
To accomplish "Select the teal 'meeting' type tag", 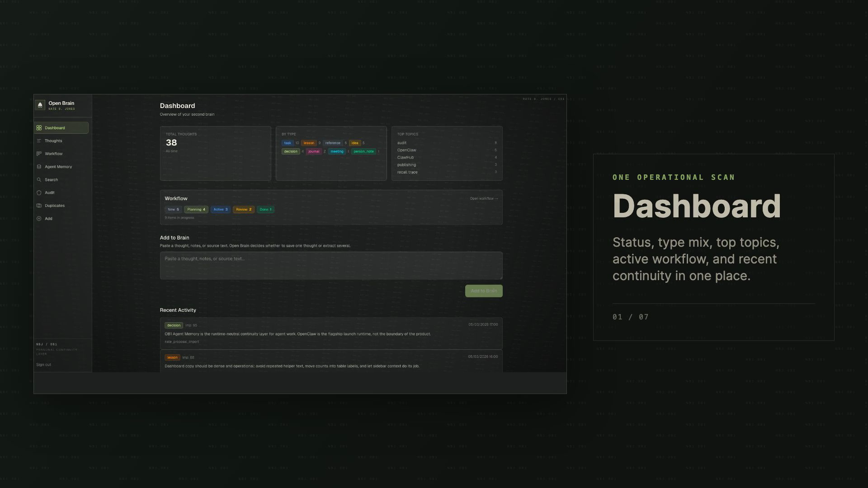I will pyautogui.click(x=337, y=151).
